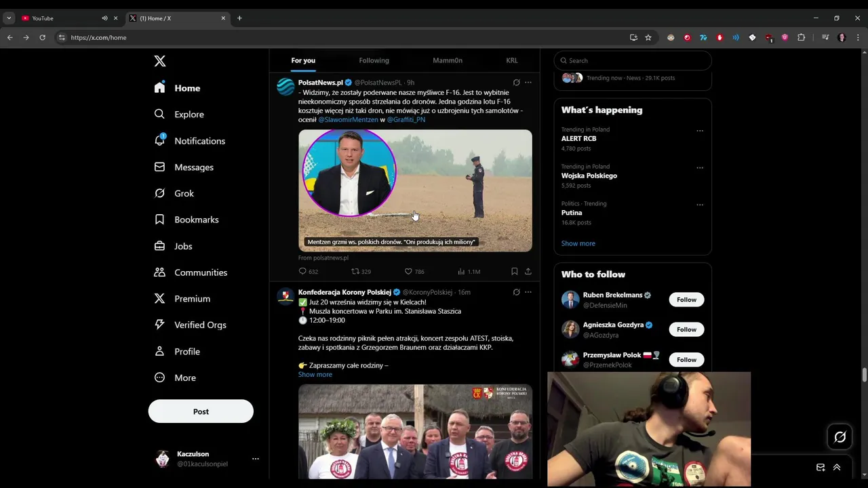868x488 pixels.
Task: Open PolsatNews.pl post more options
Action: pyautogui.click(x=528, y=83)
